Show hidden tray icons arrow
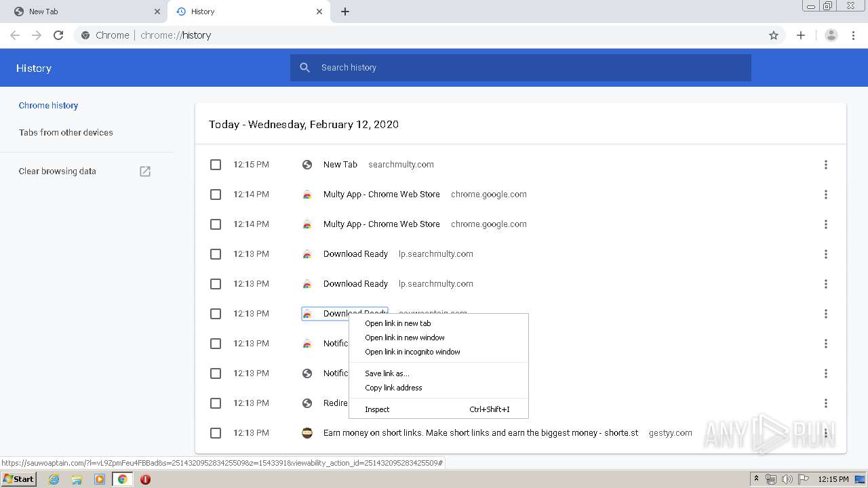This screenshot has width=868, height=488. tap(756, 479)
